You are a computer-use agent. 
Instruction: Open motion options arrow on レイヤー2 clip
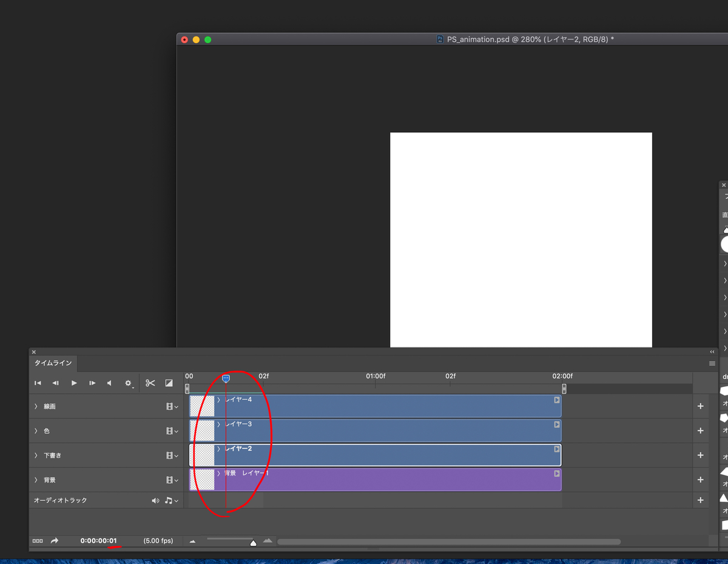click(x=556, y=449)
